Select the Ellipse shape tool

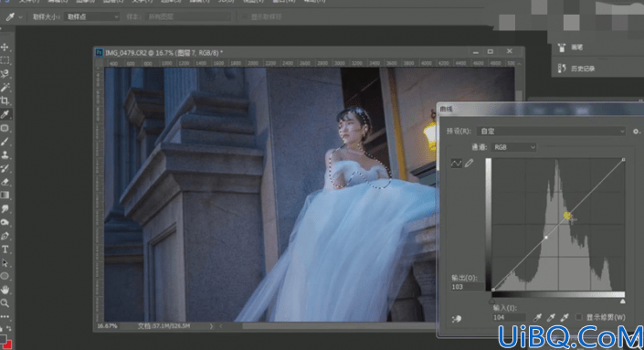[5, 276]
